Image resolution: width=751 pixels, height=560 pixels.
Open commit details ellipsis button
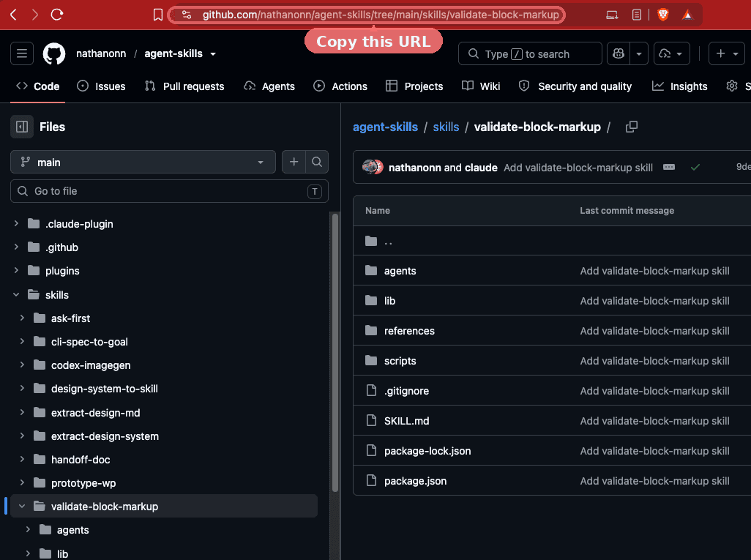click(x=669, y=167)
